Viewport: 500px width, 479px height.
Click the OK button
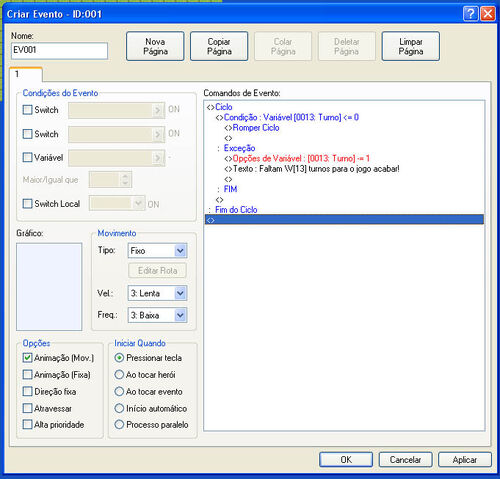click(x=346, y=460)
